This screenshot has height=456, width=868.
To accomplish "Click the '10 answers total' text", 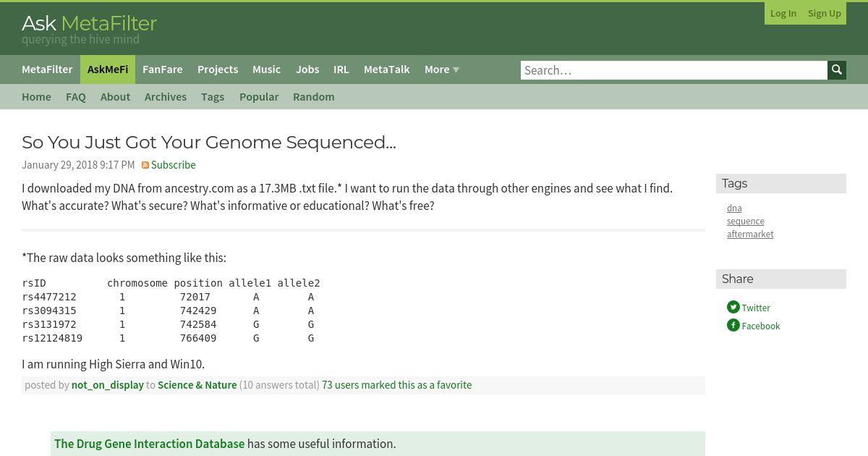I will [x=279, y=385].
